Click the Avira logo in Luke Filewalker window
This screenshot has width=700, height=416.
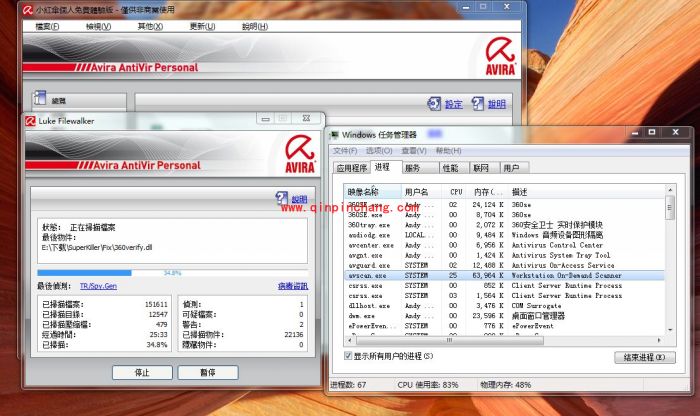(x=300, y=154)
